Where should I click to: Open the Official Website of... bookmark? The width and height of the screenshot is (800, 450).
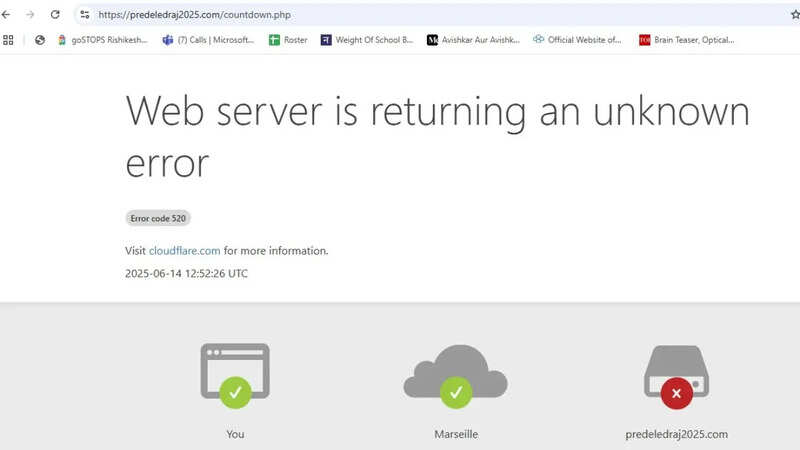point(577,40)
